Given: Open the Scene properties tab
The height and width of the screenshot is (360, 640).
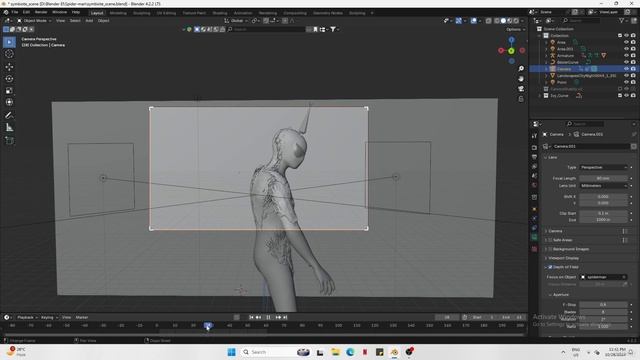Looking at the screenshot, I should [534, 176].
